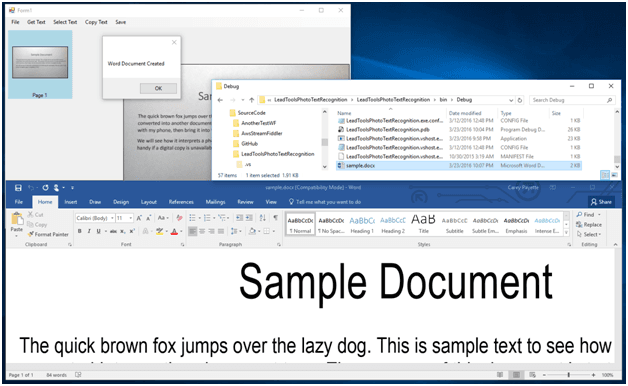Click Copy Text menu in Form1
The height and width of the screenshot is (386, 628).
[96, 22]
